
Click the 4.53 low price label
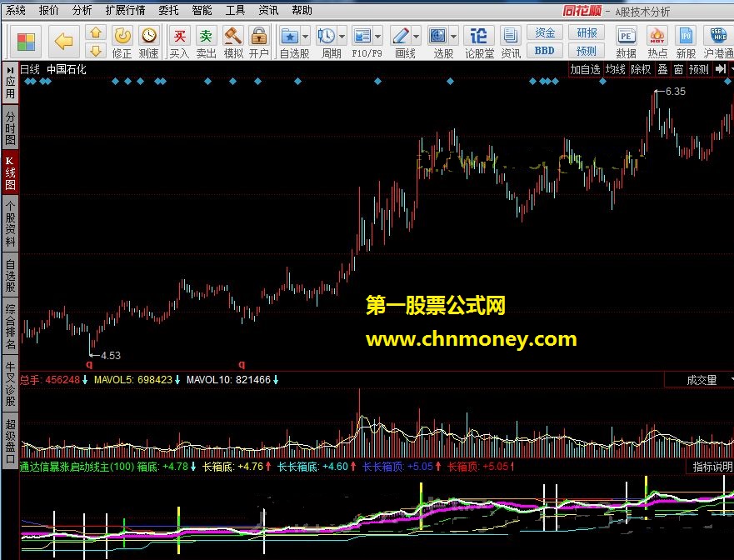click(x=111, y=355)
